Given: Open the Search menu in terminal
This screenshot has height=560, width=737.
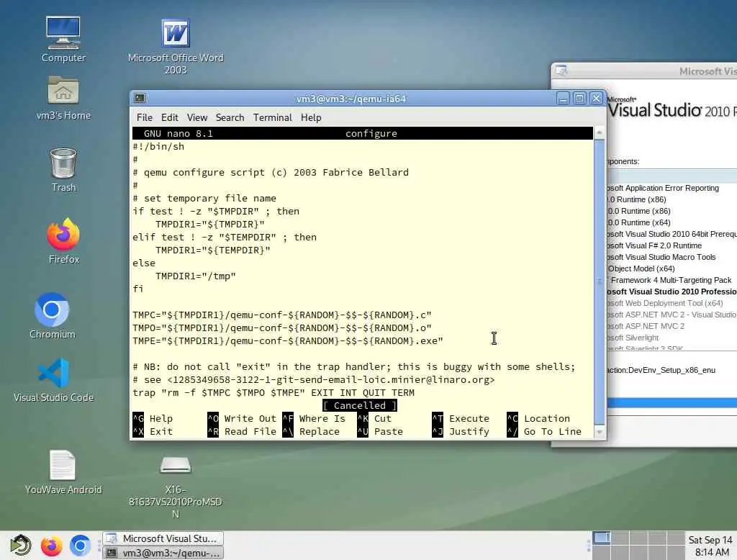Looking at the screenshot, I should click(230, 117).
